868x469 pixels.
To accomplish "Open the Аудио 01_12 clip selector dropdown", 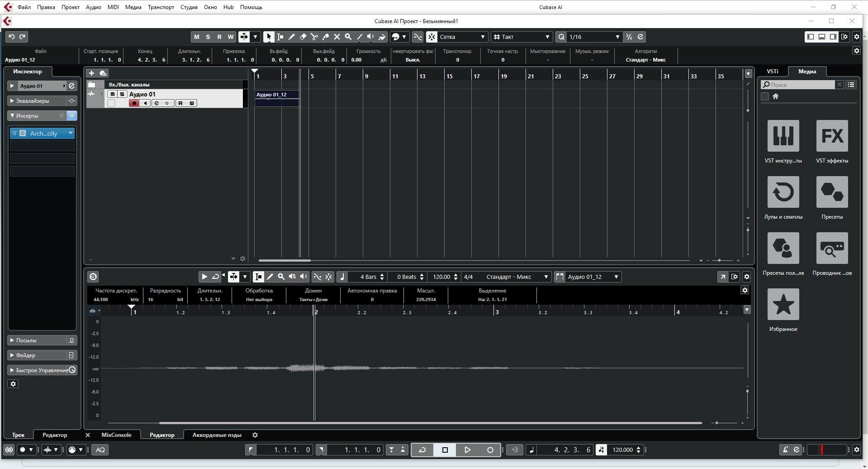I will pos(593,277).
